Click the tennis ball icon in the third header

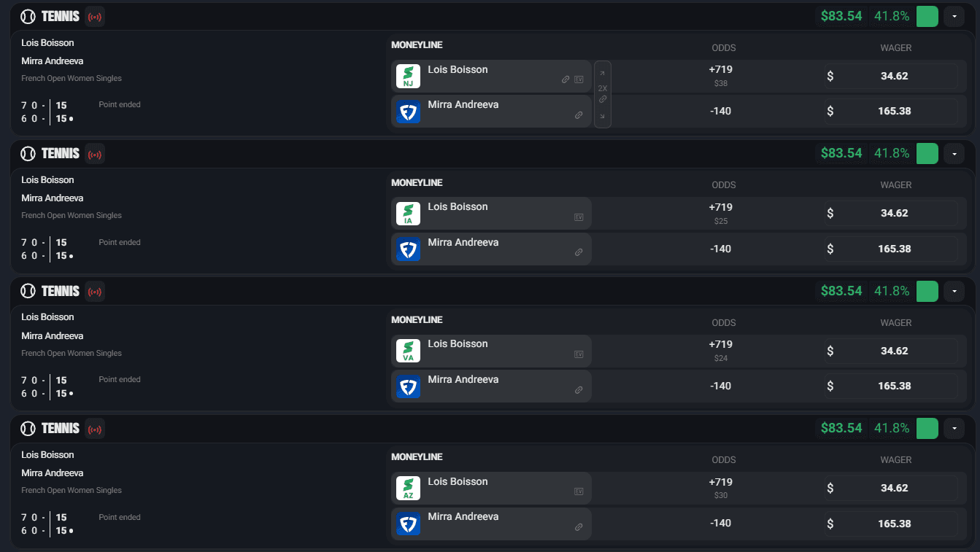coord(28,291)
